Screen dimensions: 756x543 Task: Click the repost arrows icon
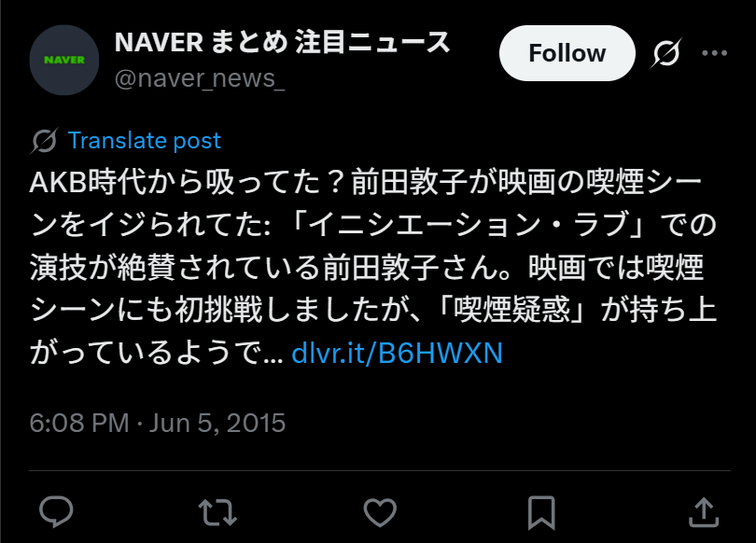click(217, 512)
